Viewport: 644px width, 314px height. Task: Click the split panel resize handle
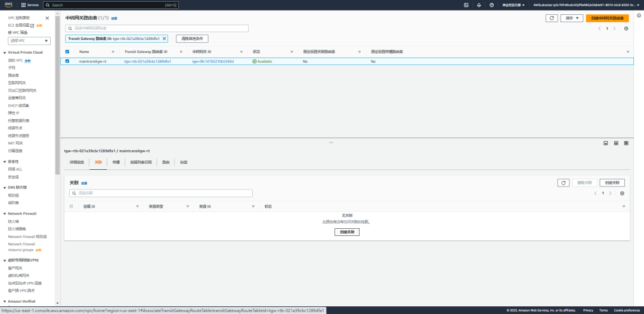click(x=331, y=142)
